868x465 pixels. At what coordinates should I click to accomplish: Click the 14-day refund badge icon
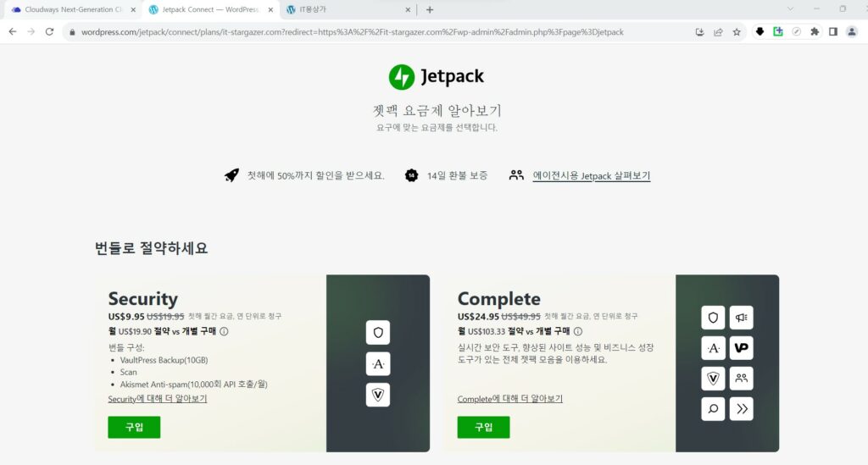411,175
